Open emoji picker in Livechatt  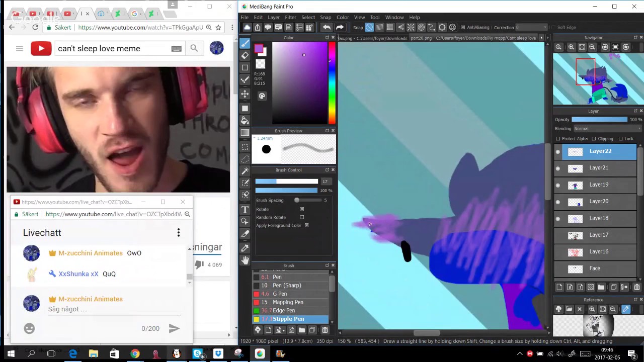[29, 328]
